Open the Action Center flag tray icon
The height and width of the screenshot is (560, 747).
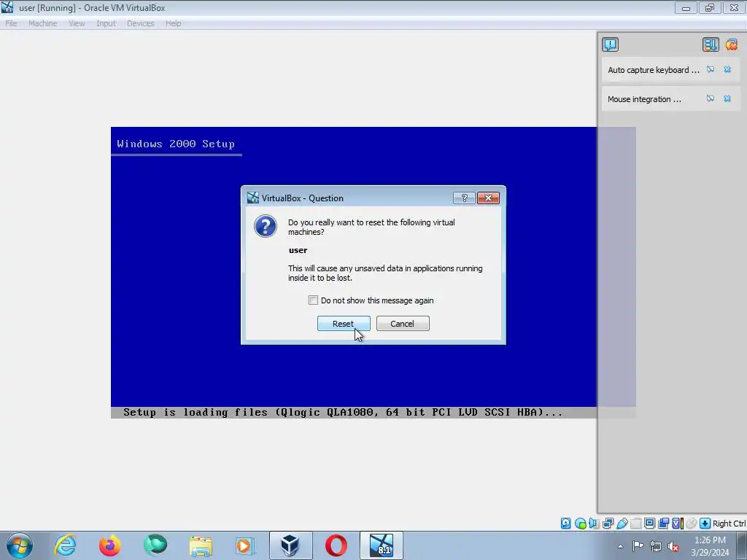(x=638, y=545)
